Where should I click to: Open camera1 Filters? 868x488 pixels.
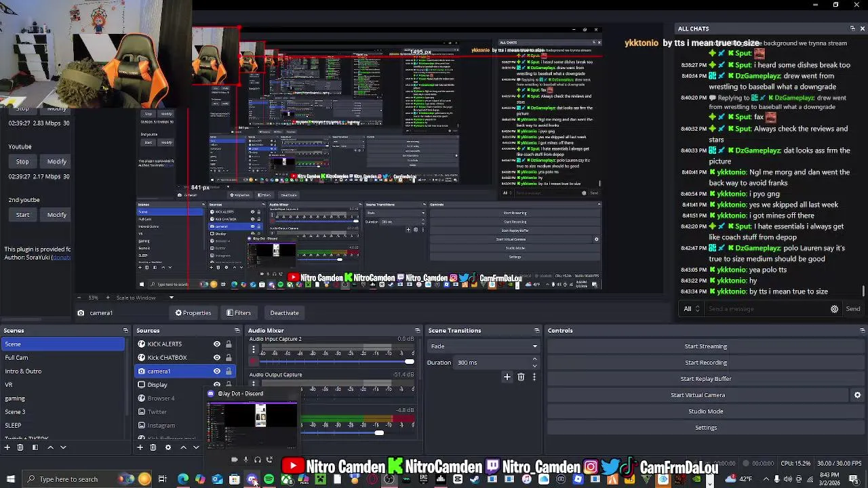click(239, 313)
